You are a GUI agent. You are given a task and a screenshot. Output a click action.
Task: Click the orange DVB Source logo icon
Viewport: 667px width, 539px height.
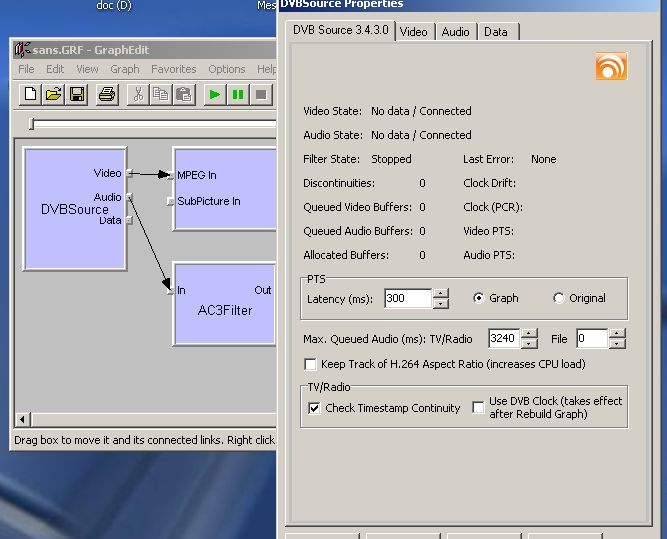point(611,66)
